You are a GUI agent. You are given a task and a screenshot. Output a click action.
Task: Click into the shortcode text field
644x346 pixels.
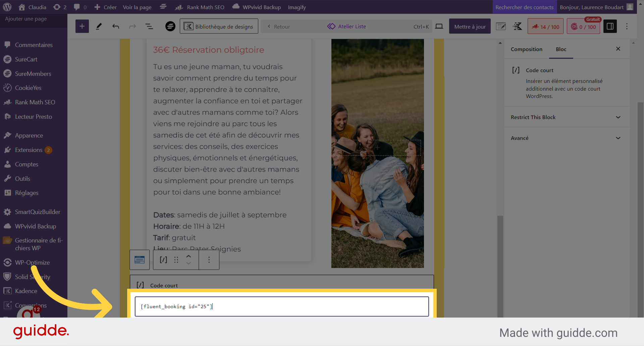tap(282, 306)
